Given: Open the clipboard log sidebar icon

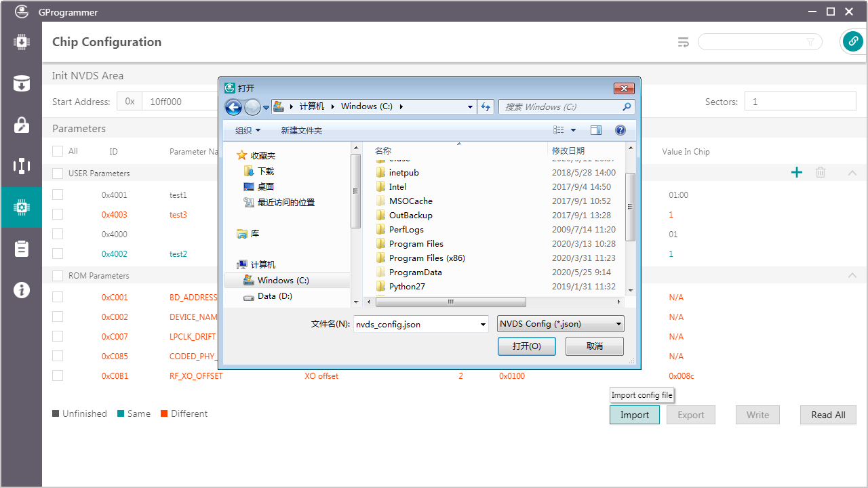Looking at the screenshot, I should pos(21,249).
